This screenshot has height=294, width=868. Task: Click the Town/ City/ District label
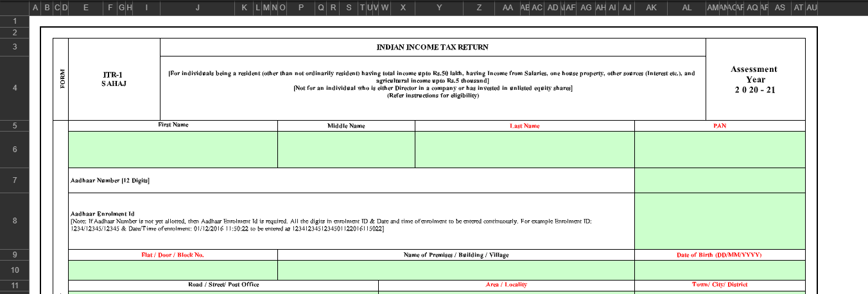pos(720,284)
